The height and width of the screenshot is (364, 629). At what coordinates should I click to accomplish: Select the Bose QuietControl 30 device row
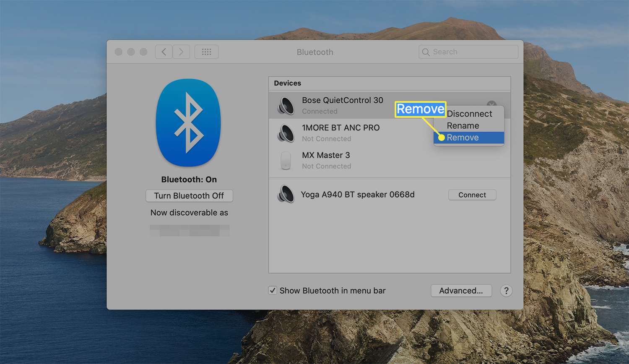tap(390, 105)
